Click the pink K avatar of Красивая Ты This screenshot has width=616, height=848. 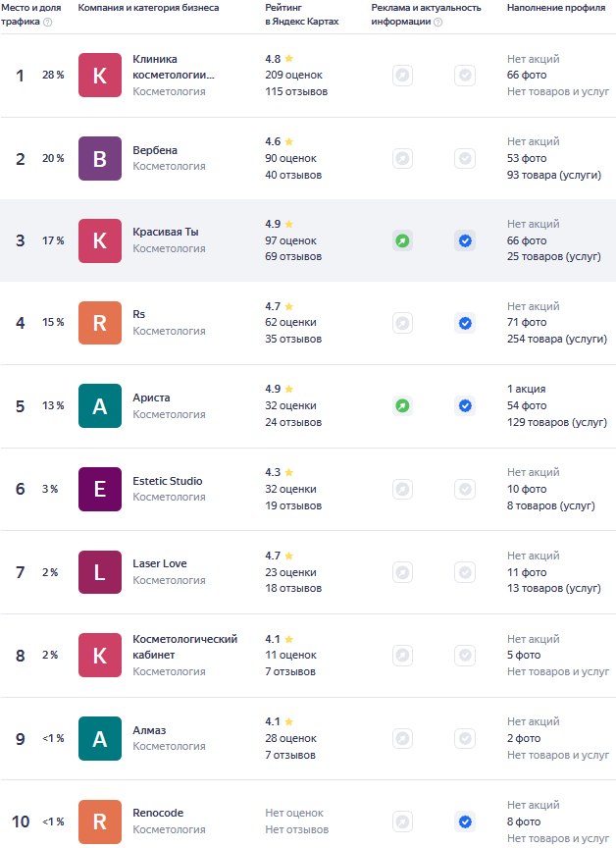coord(100,240)
